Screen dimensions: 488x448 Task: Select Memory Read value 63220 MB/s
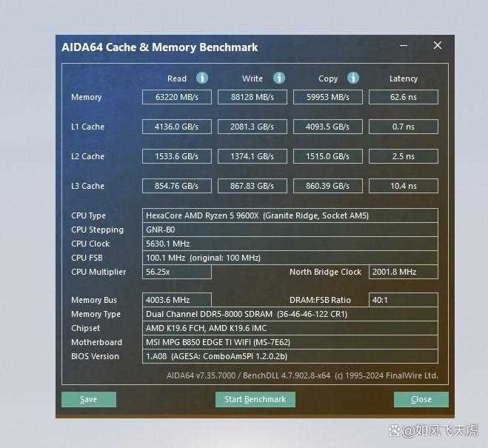(177, 97)
